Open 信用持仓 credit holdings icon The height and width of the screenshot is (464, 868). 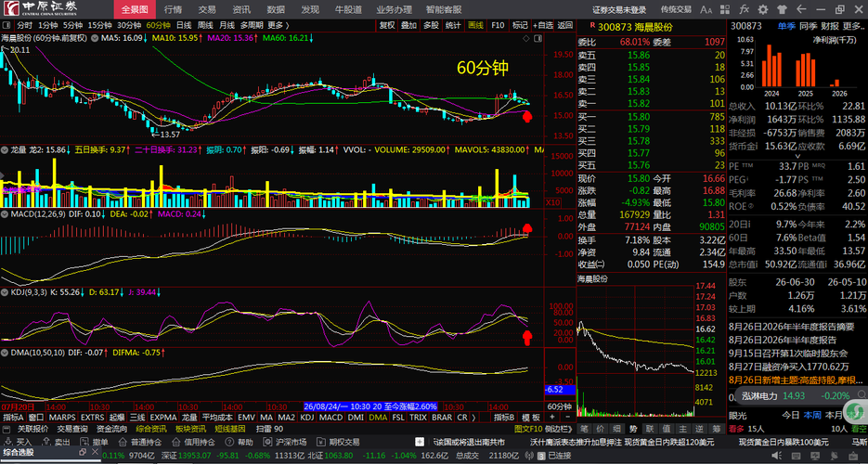pyautogui.click(x=176, y=442)
